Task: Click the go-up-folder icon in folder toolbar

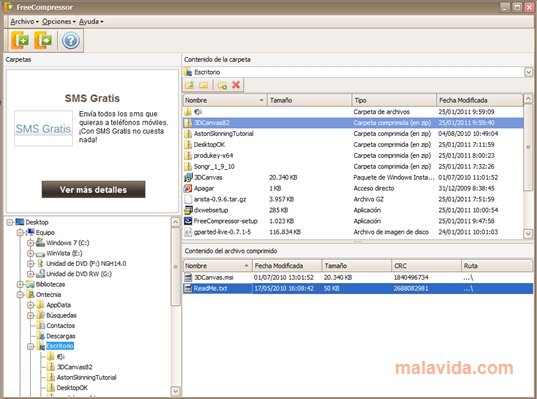Action: (189, 85)
